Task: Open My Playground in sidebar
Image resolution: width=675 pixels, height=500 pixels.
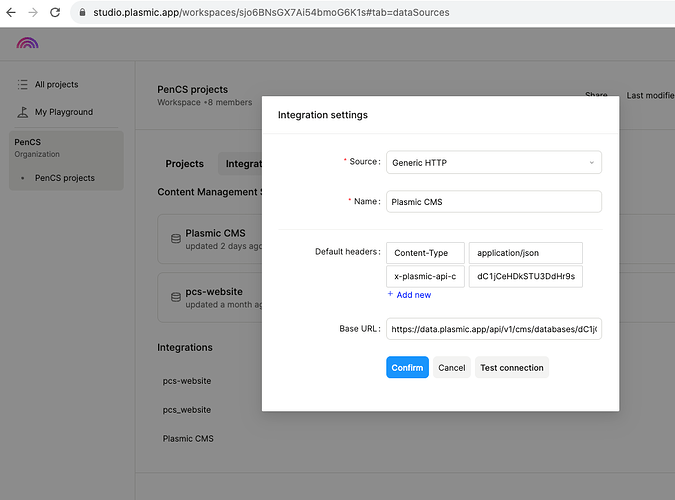Action: (x=62, y=112)
